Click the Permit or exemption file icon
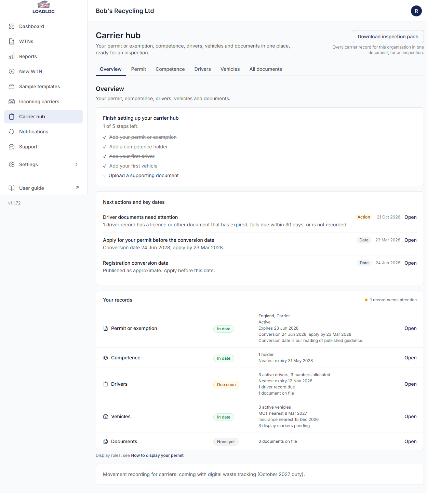Image resolution: width=427 pixels, height=504 pixels. click(106, 328)
